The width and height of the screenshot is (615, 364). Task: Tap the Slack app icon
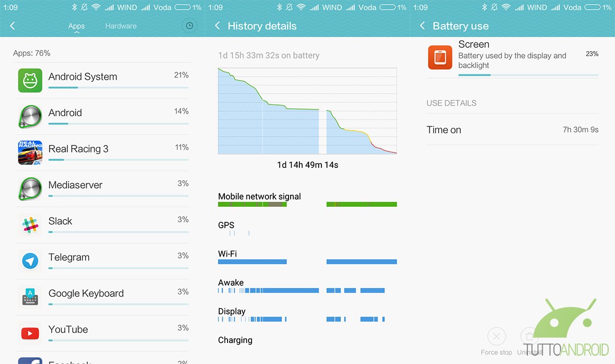[30, 225]
